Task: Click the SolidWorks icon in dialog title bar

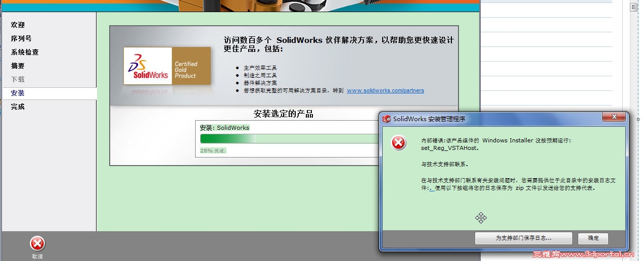Action: [387, 119]
